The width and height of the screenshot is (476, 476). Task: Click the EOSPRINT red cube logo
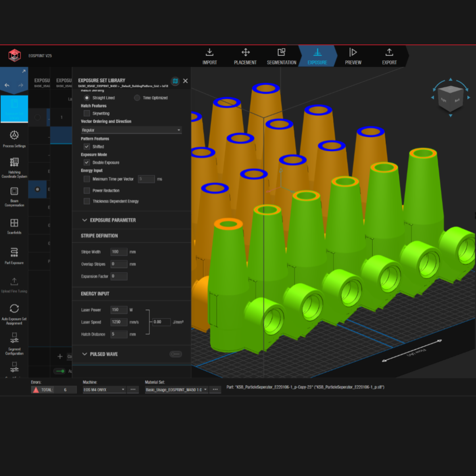click(15, 56)
